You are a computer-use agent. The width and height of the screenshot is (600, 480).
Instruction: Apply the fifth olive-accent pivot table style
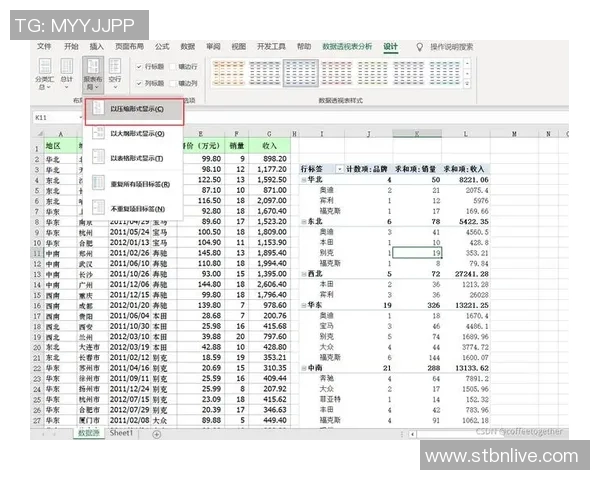click(373, 73)
